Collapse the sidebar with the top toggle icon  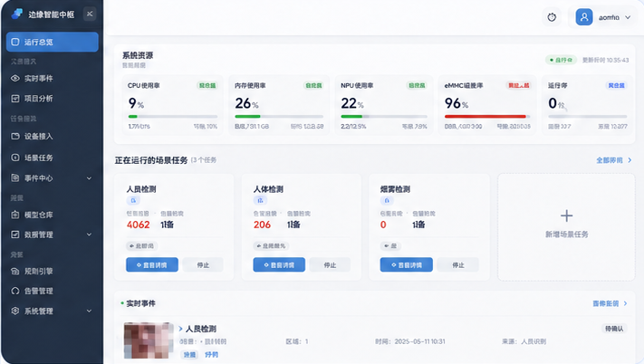coord(90,14)
